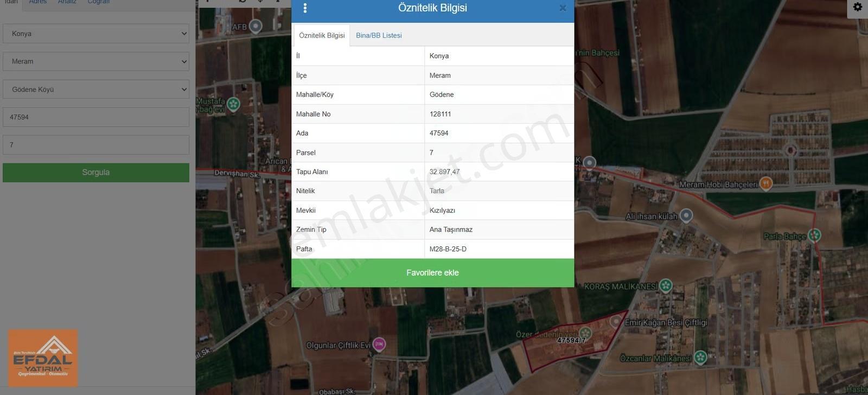This screenshot has height=395, width=868.
Task: Click the Mevkii value Kızılyazı
Action: 442,211
